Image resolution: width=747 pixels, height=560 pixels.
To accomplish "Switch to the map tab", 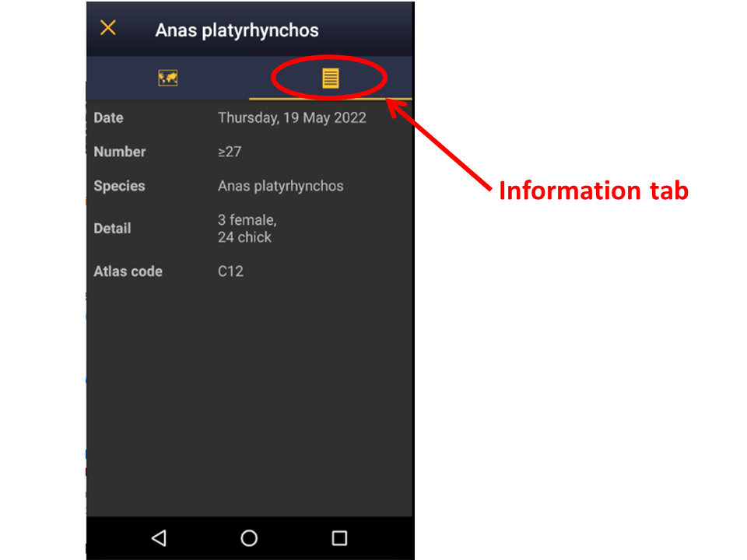I will coord(168,78).
